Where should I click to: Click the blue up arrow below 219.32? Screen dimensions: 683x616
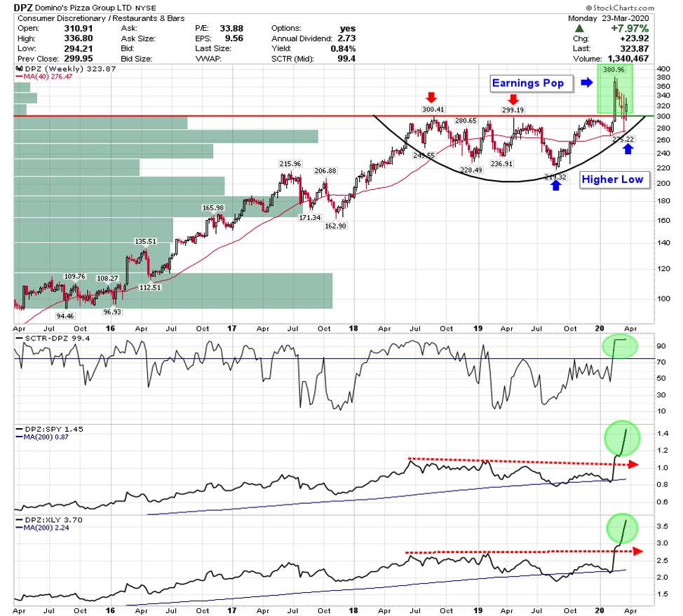[x=555, y=185]
